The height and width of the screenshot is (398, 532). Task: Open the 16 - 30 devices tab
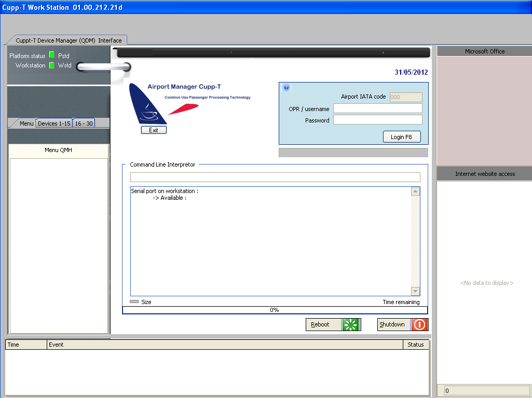pos(84,123)
